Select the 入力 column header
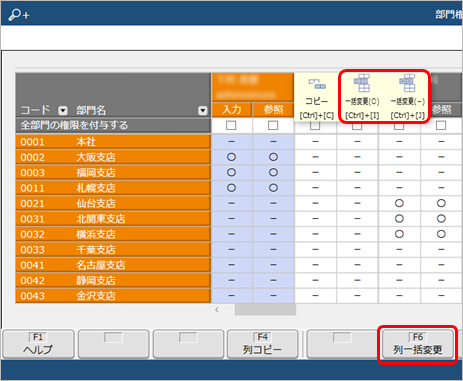This screenshot has height=381, width=463. [x=232, y=110]
